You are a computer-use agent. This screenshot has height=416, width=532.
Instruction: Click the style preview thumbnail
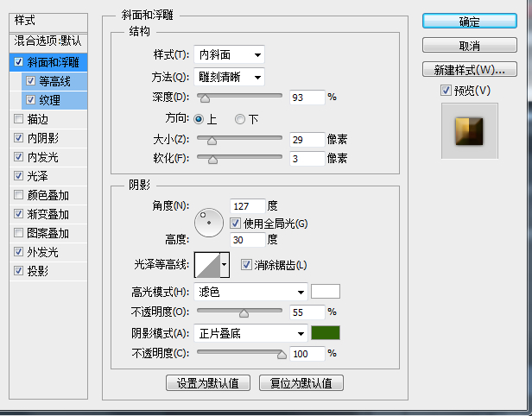(x=469, y=131)
